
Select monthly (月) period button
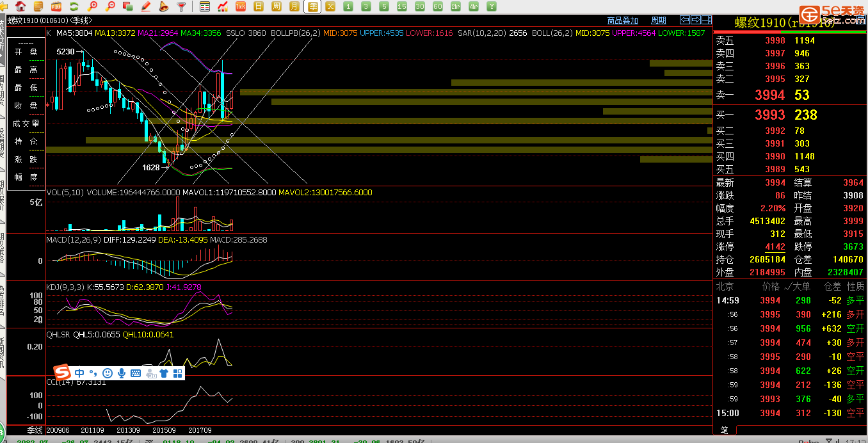tap(294, 6)
